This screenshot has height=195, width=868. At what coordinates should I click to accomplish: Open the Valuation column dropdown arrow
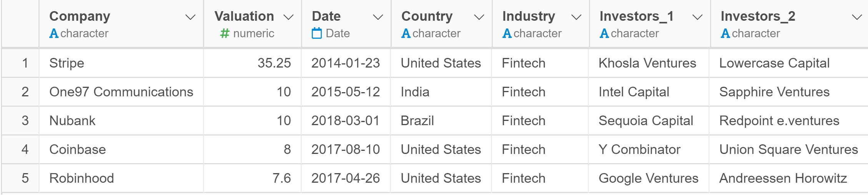[288, 17]
